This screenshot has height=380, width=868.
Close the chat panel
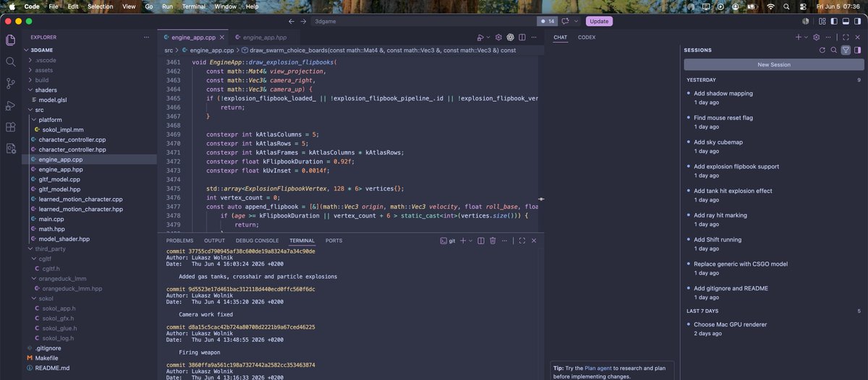click(856, 37)
